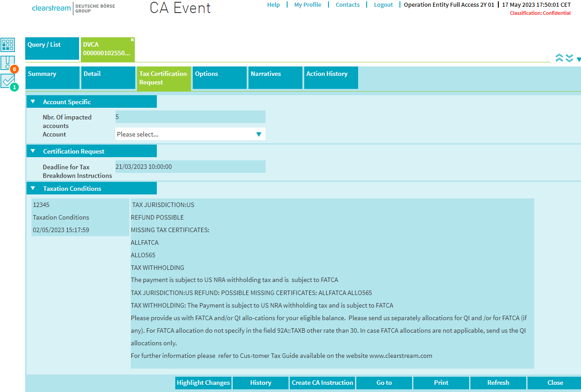Switch to the Summary tab
Image resolution: width=581 pixels, height=392 pixels.
click(53, 78)
